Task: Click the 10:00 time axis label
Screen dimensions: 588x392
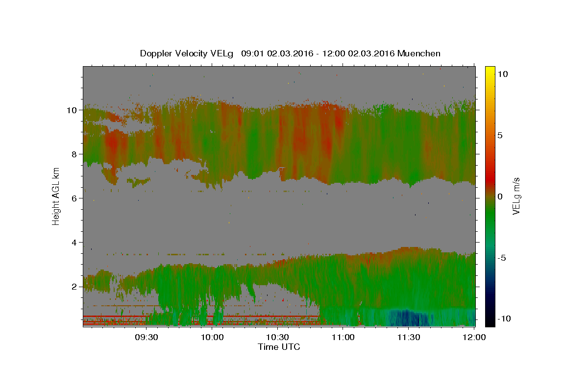Action: [212, 338]
